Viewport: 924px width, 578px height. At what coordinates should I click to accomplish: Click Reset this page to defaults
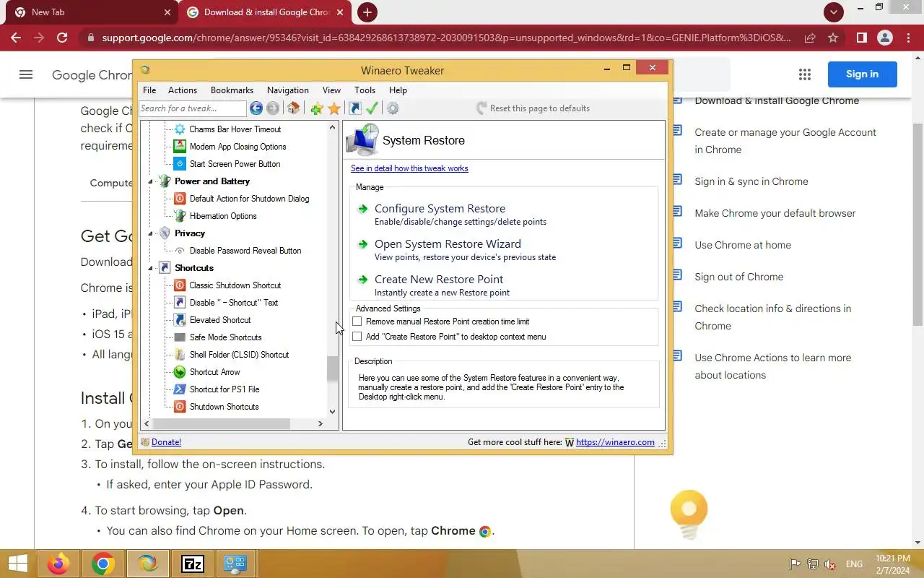(533, 108)
